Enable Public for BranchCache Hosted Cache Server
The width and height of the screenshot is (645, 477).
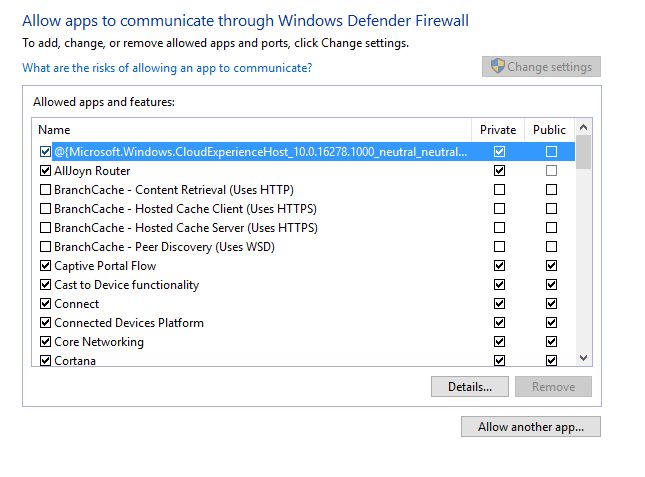[551, 227]
